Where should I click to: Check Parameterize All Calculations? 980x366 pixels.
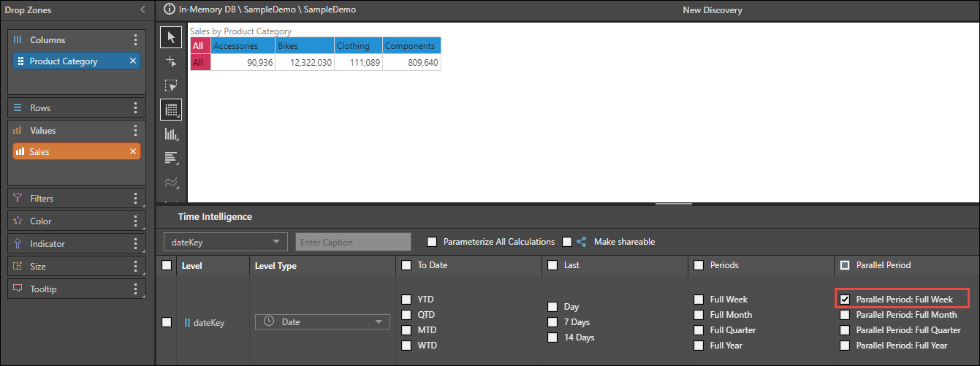pyautogui.click(x=432, y=242)
